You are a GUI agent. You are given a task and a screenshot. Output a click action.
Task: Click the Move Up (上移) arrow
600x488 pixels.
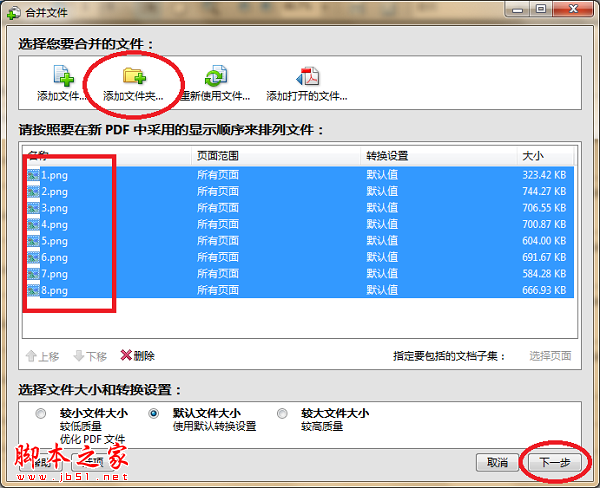[x=31, y=356]
